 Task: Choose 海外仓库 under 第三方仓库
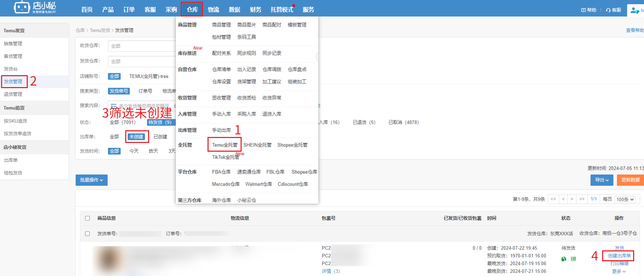(221, 201)
